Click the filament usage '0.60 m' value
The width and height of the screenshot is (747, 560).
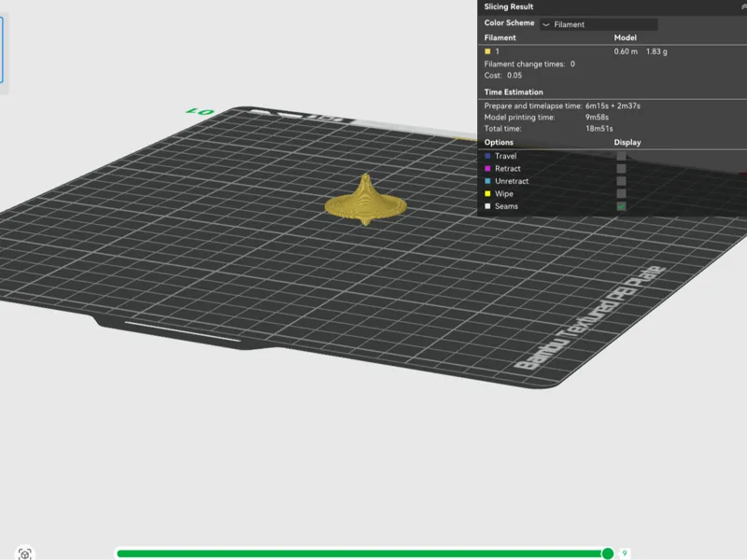click(x=626, y=51)
